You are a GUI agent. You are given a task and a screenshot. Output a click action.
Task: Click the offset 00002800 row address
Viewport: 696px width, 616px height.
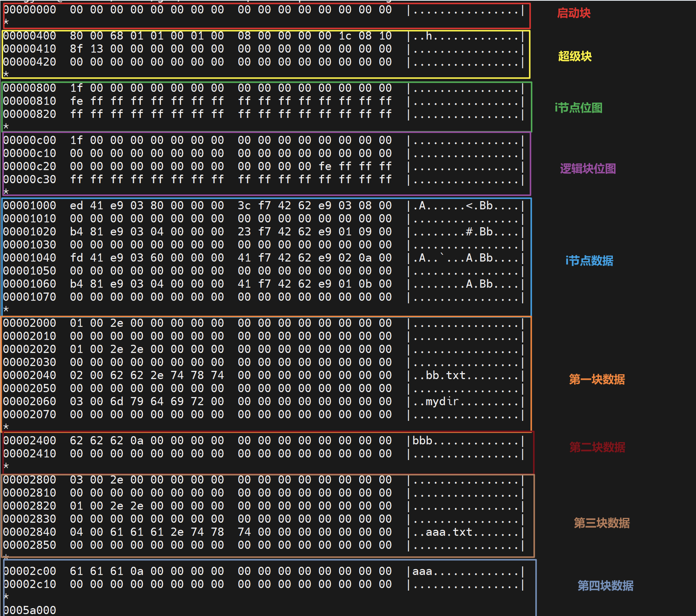click(29, 480)
